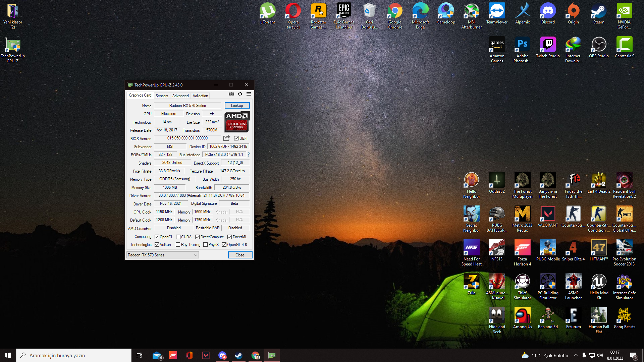The image size is (644, 362).
Task: Click the BIOS export share icon
Action: (x=226, y=138)
